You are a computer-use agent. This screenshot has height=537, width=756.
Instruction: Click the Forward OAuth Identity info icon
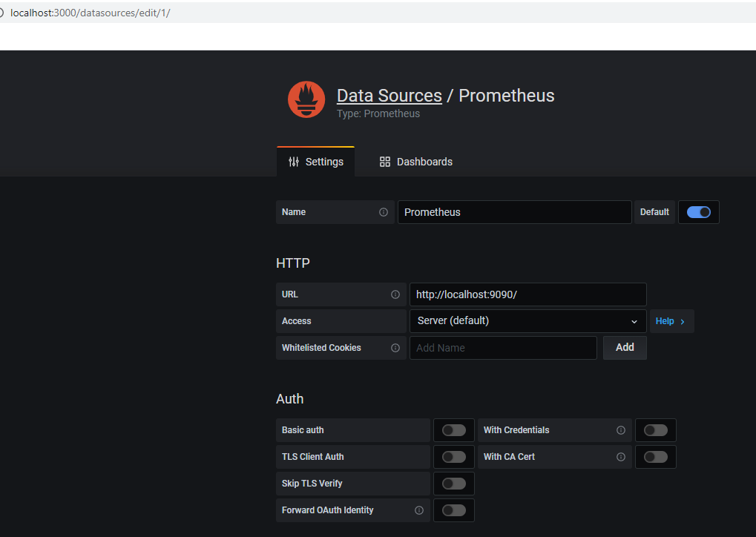(419, 510)
